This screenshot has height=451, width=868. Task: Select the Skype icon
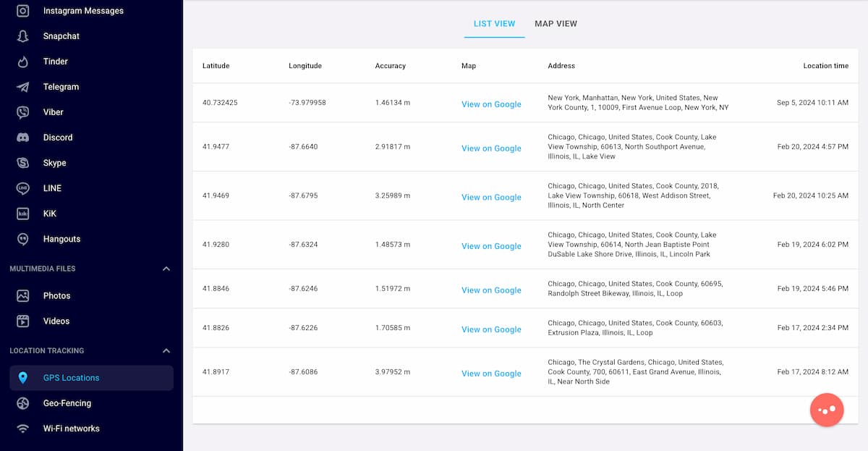coord(23,163)
